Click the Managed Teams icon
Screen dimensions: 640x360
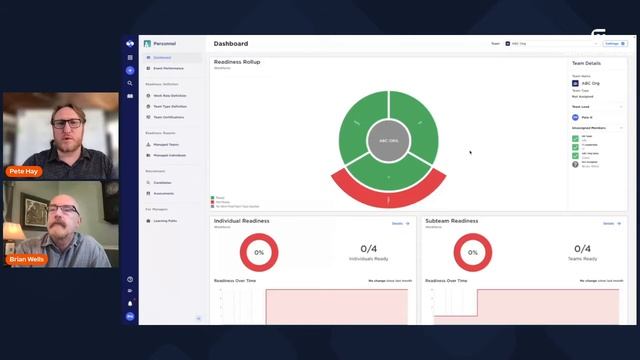[148, 144]
